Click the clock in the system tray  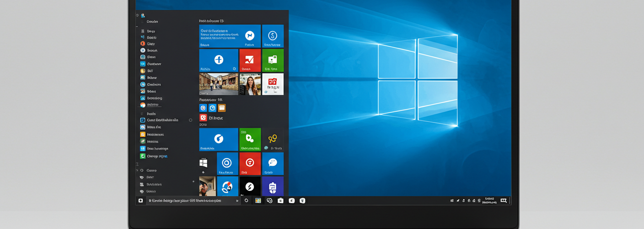point(489,201)
